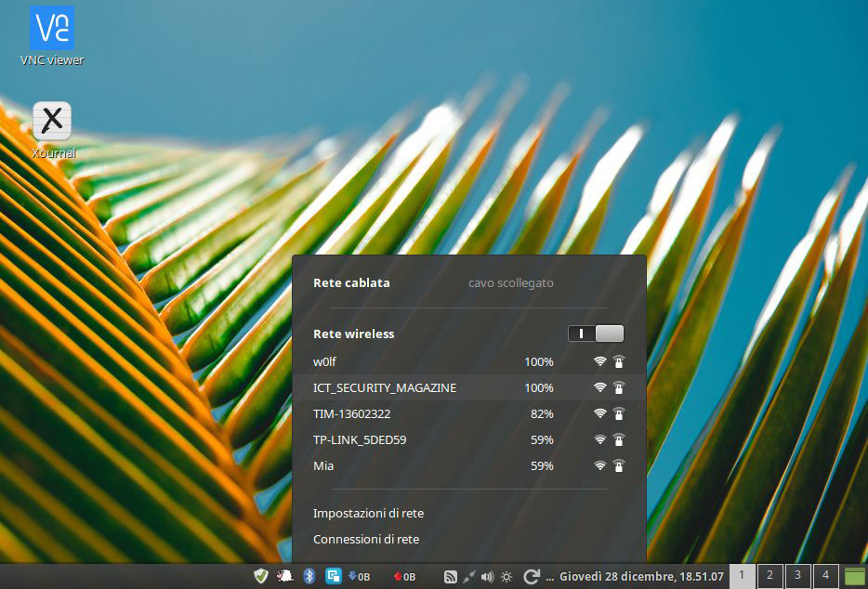Click the Wi-Fi signal icon for w0lf
Image resolution: width=868 pixels, height=589 pixels.
click(600, 362)
